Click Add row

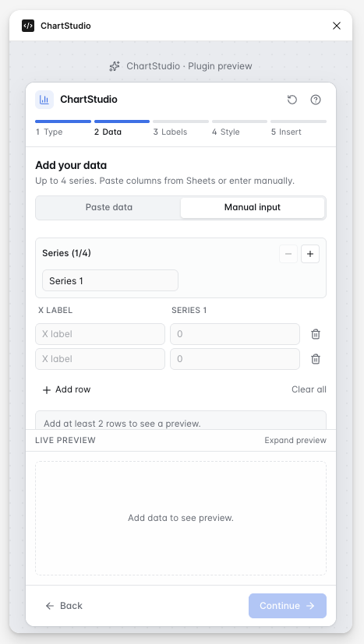[66, 390]
